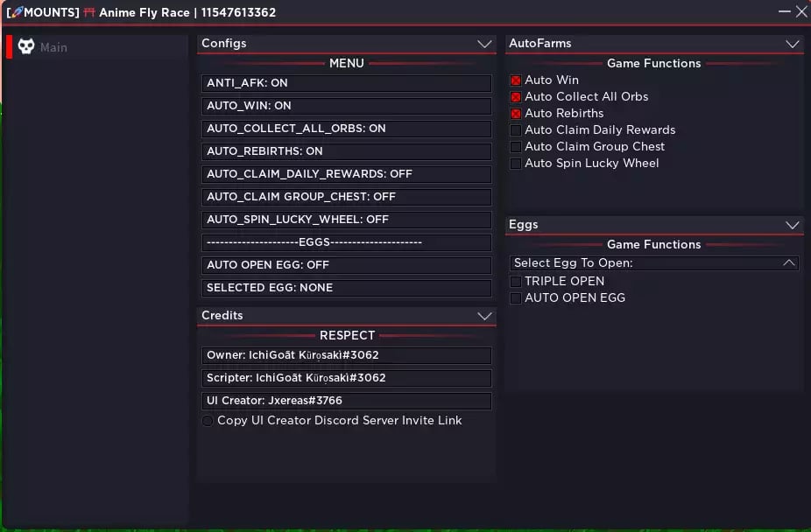Click the ANTI_AFK: ON config entry
Image resolution: width=811 pixels, height=532 pixels.
coord(346,83)
